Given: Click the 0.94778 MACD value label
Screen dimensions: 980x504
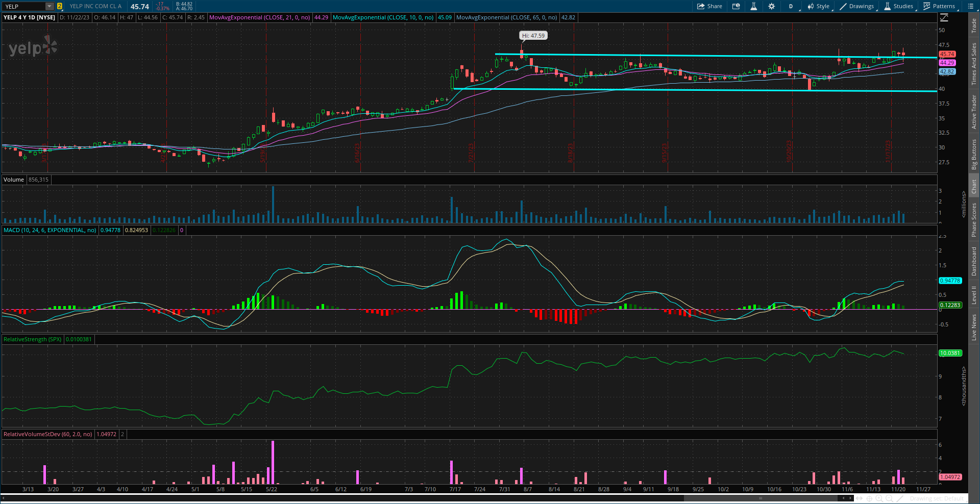Looking at the screenshot, I should 950,281.
